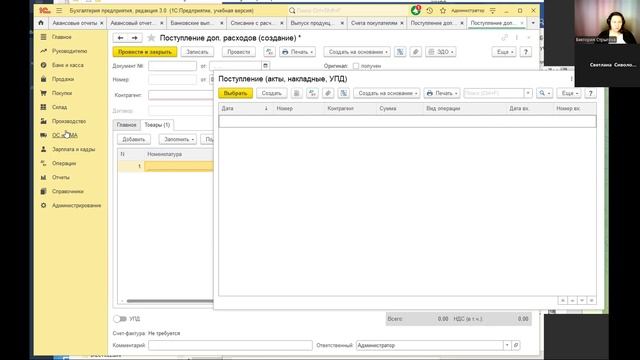Open history clock icon in title bar
This screenshot has height=360, width=640.
429,11
